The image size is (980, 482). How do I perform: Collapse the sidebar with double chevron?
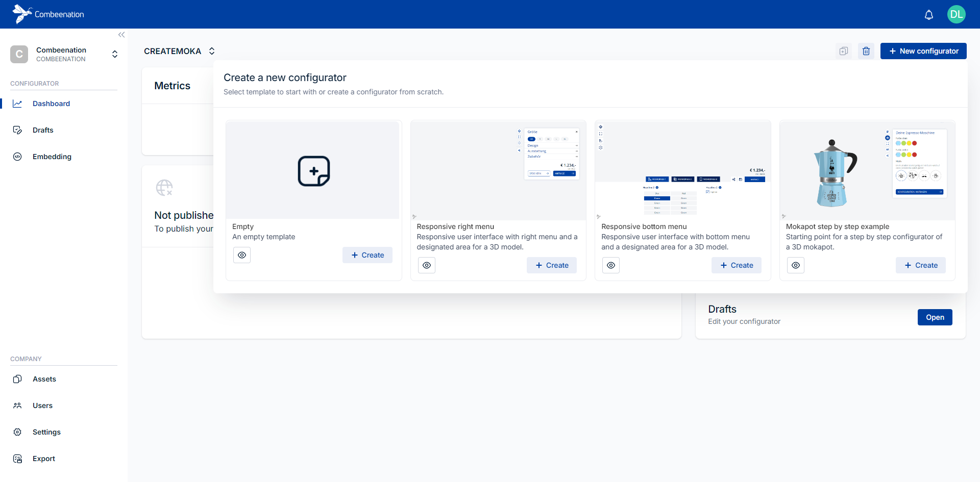[121, 35]
